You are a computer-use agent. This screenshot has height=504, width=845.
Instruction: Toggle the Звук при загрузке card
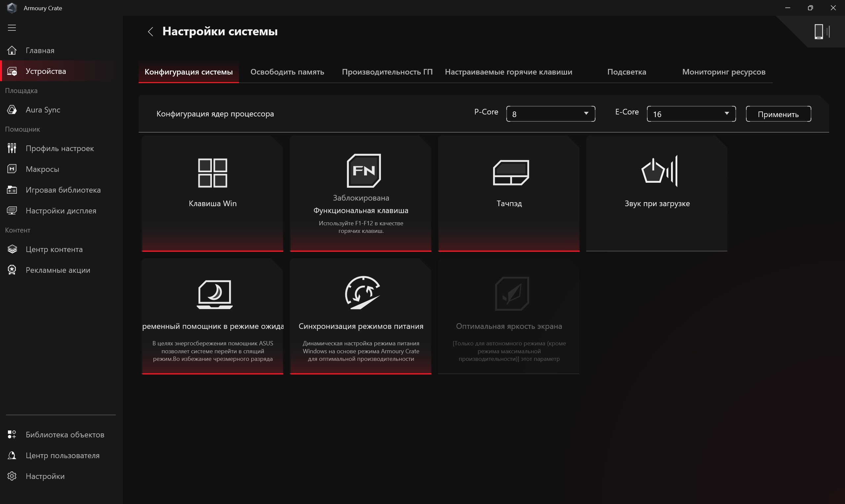657,194
